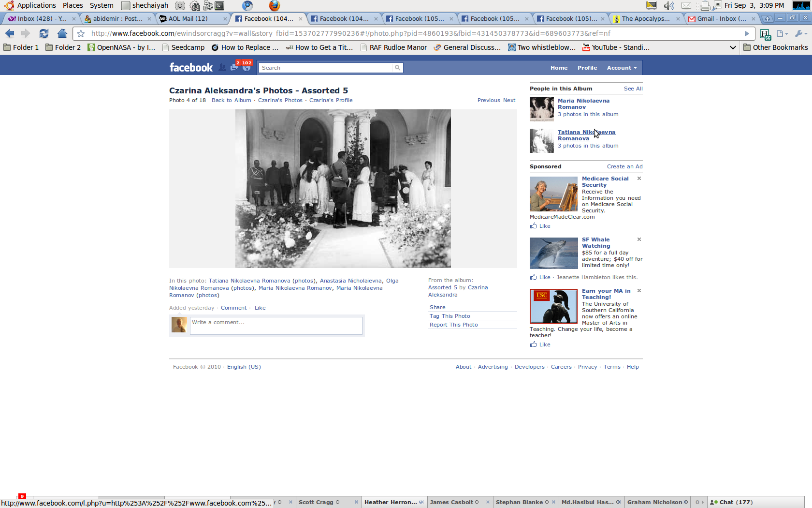Open the Account dropdown menu
Screen dimensions: 812x508
coord(622,68)
